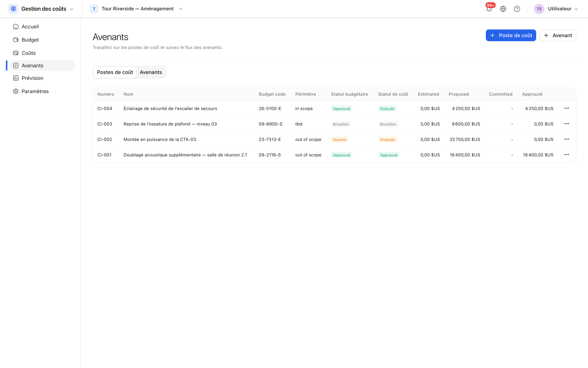The height and width of the screenshot is (368, 588).
Task: Click budget code 09-6900-S
Action: (270, 124)
